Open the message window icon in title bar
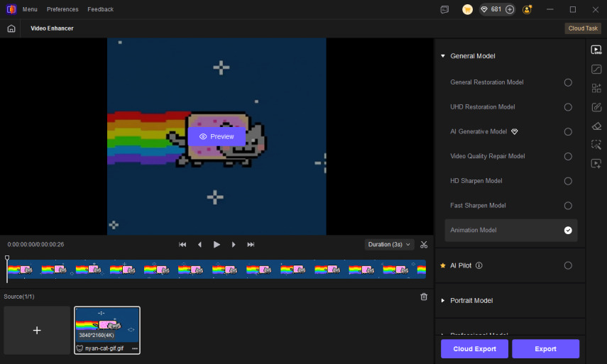The image size is (607, 364). pos(445,9)
